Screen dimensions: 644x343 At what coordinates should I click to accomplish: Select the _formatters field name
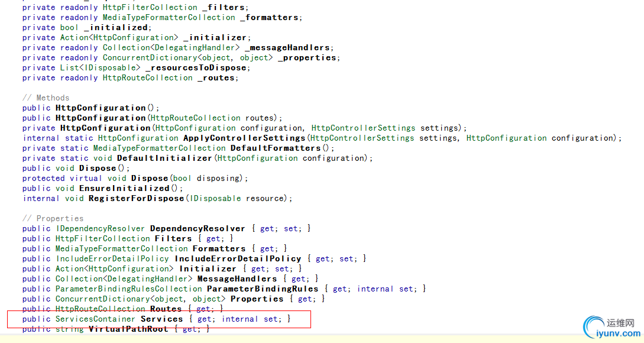pyautogui.click(x=269, y=17)
